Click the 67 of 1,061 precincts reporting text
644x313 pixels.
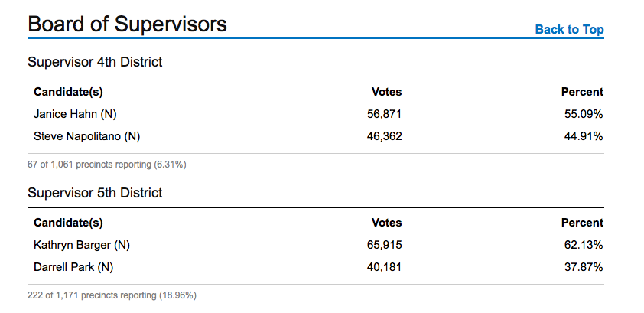point(107,164)
